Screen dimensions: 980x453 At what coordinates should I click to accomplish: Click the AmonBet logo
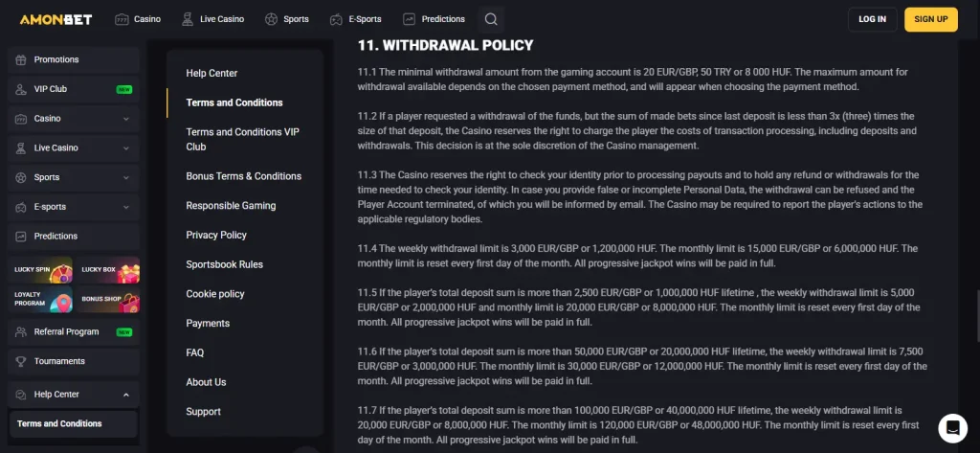pyautogui.click(x=56, y=19)
